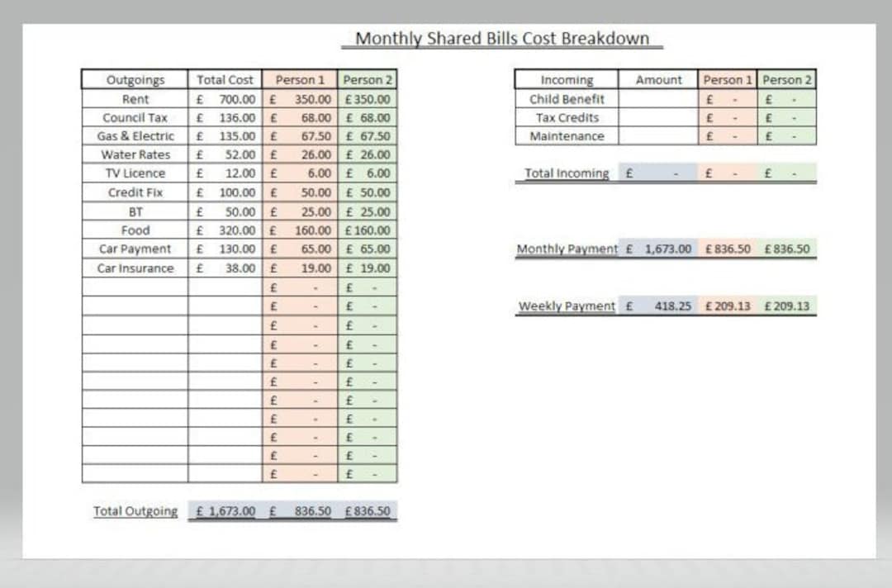
Task: Select Rent total cost 700.00 cell
Action: pos(225,99)
